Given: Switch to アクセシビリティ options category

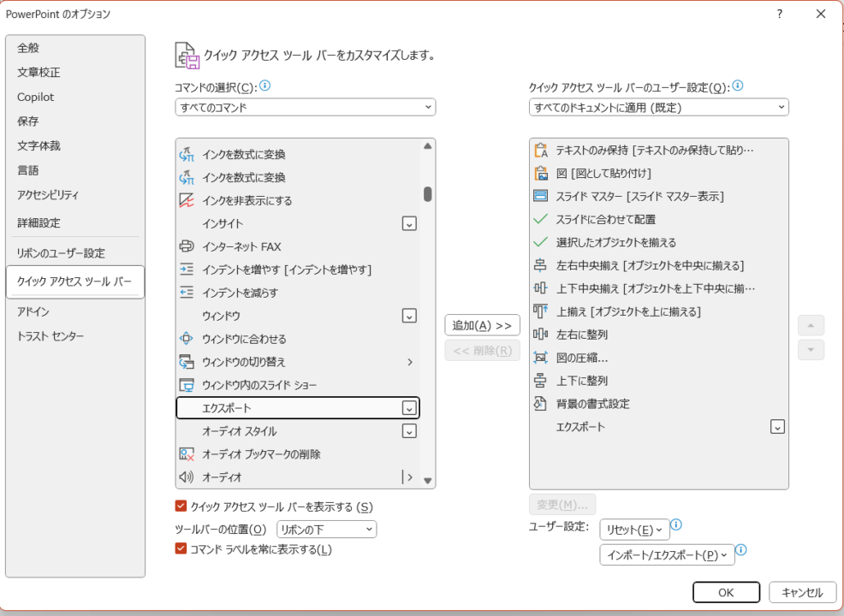Looking at the screenshot, I should 75,195.
